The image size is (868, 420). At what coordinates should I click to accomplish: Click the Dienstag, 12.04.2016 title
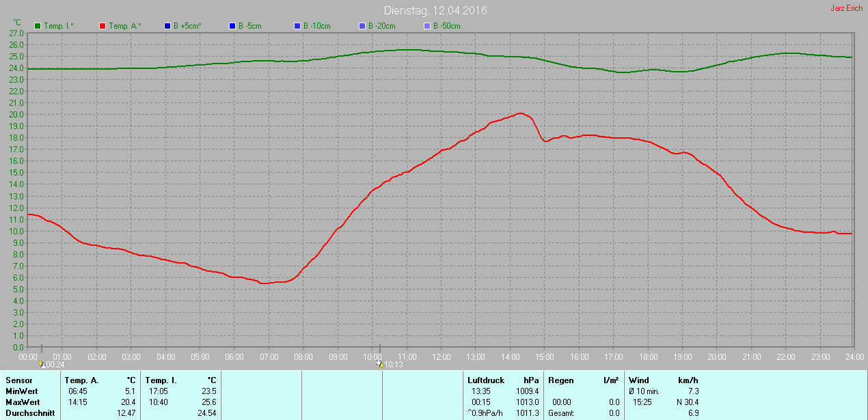coord(436,11)
